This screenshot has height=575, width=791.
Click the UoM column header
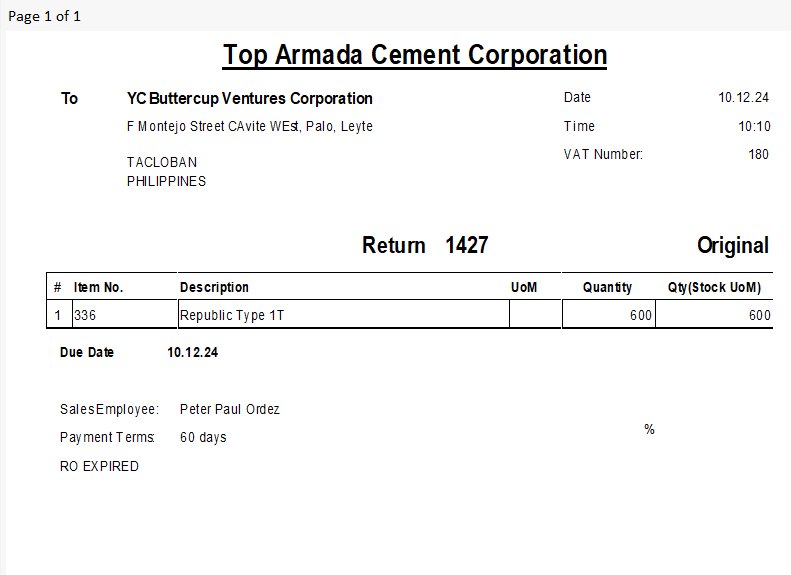524,287
